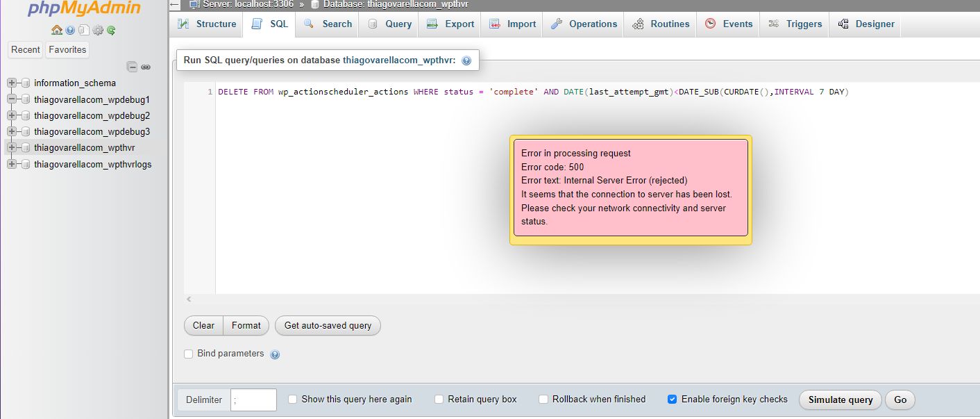Click database icon beside thiagovarellacom_wpdebug2
Screen dimensions: 980x419
26,115
